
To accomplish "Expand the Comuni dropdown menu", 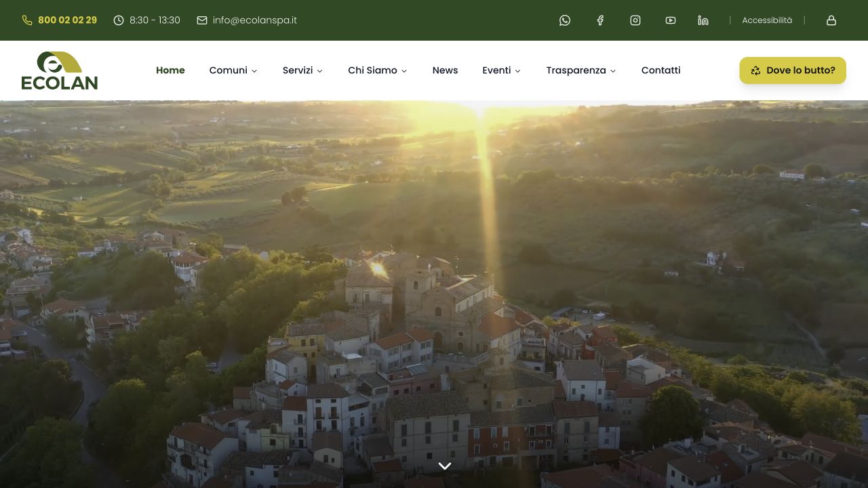I will click(233, 70).
